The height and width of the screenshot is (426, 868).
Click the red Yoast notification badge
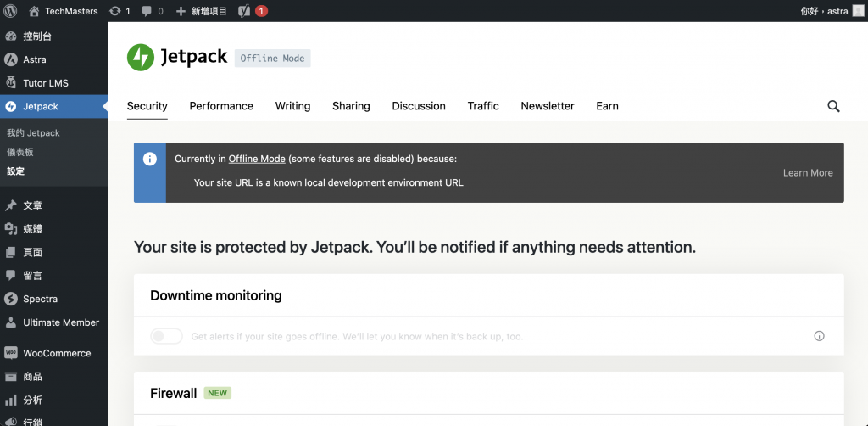pyautogui.click(x=262, y=11)
